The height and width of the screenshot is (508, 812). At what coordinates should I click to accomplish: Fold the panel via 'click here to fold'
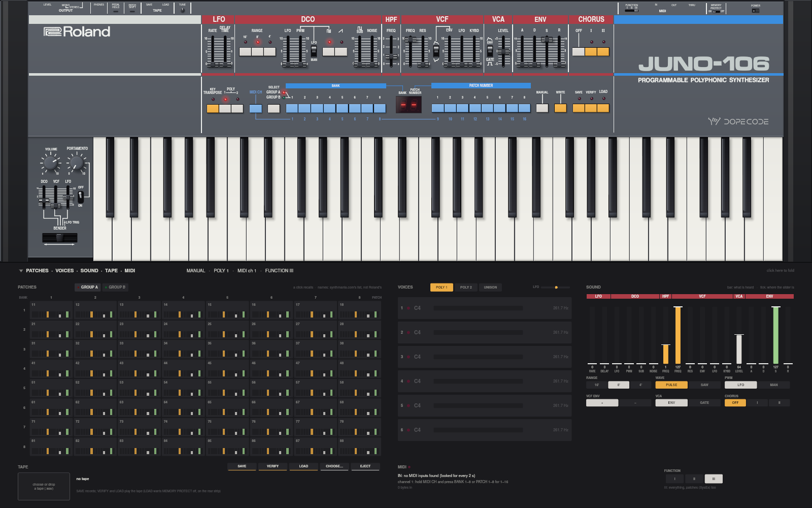point(780,271)
